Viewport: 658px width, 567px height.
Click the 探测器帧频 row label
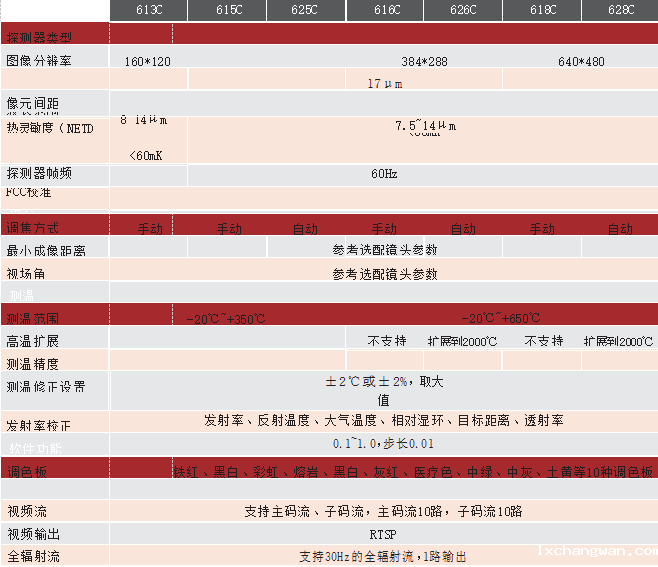point(40,174)
